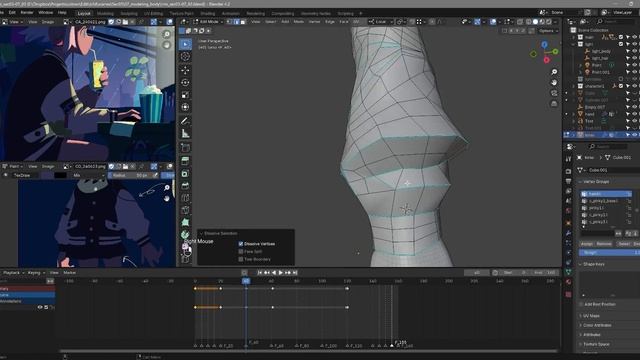Toggle the camera view icon in viewport

coord(554,93)
